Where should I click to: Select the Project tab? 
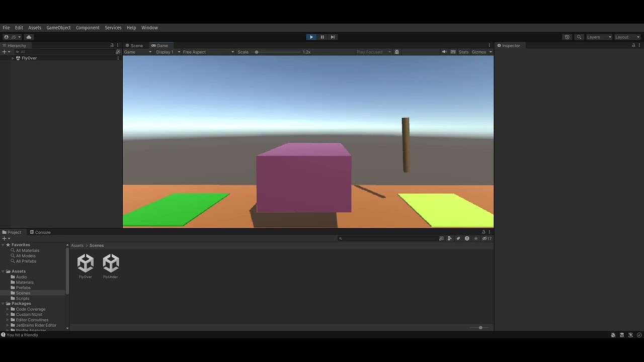coord(12,232)
